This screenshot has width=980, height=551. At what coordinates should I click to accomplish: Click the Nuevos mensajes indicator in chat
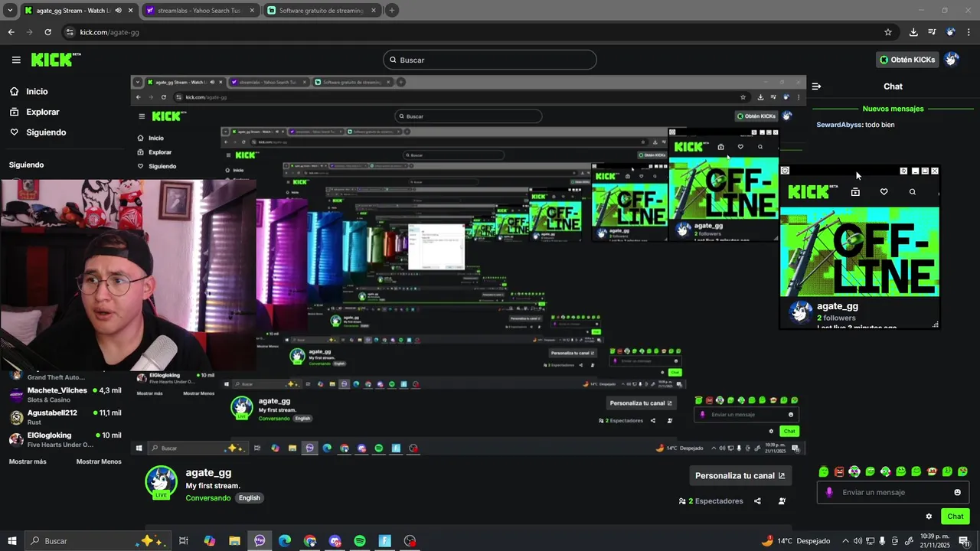point(893,109)
